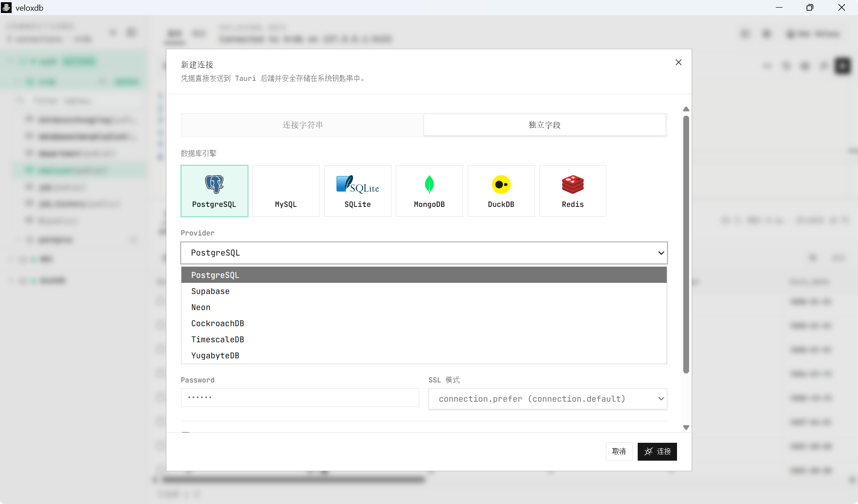Image resolution: width=858 pixels, height=504 pixels.
Task: Click the 数据库引擎 section label
Action: pos(198,153)
